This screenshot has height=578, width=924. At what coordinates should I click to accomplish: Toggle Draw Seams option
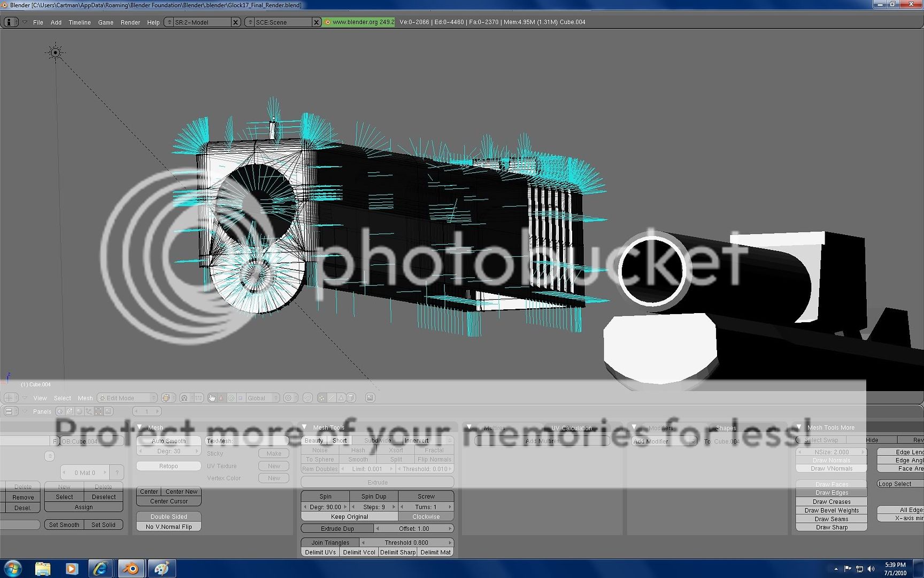(x=831, y=519)
